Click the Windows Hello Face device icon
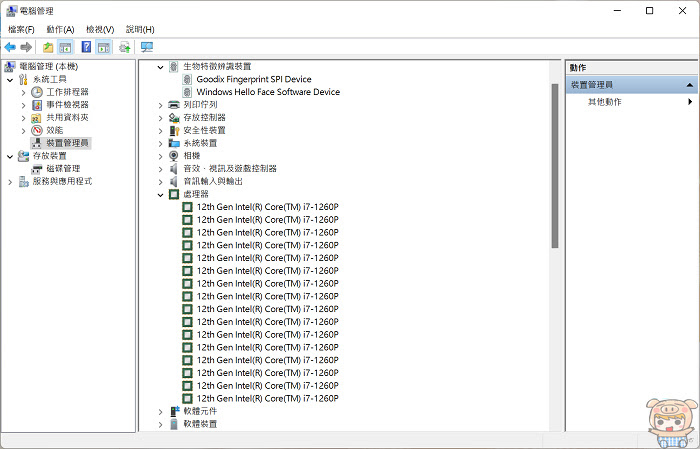 [188, 92]
